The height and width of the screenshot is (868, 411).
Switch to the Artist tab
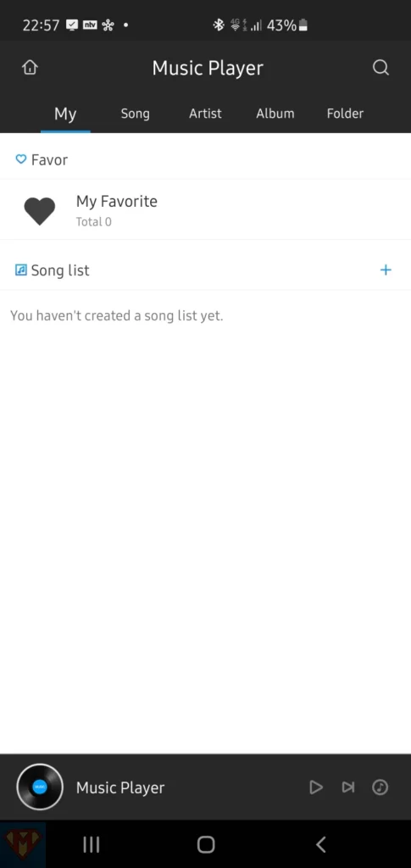tap(205, 114)
